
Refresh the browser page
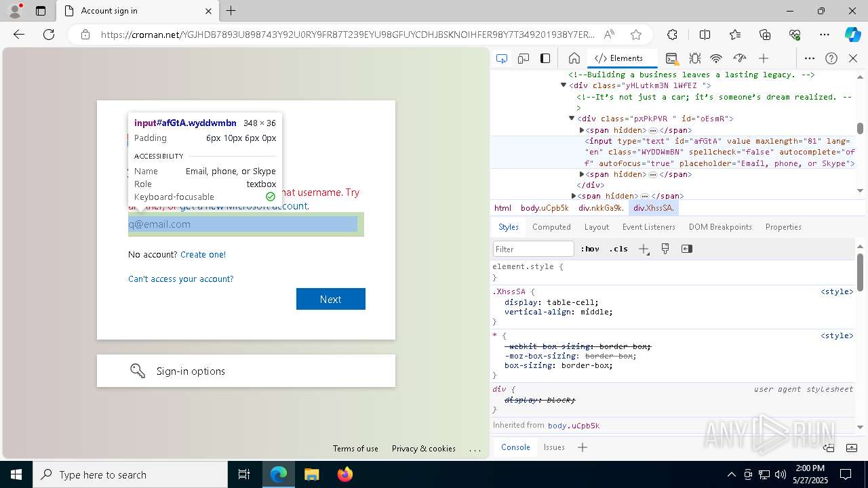(x=49, y=35)
